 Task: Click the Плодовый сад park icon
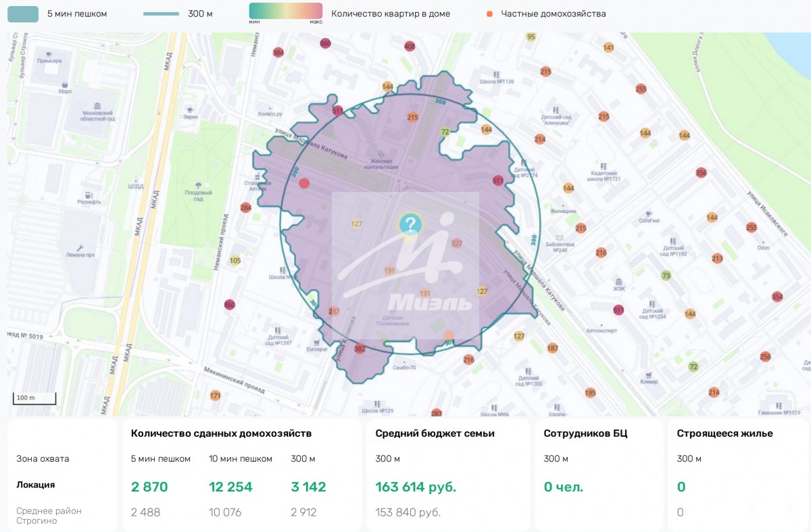tap(198, 185)
